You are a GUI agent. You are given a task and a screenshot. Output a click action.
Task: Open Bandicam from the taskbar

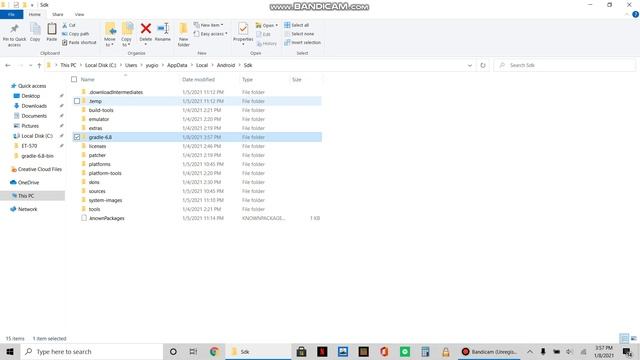pyautogui.click(x=489, y=351)
